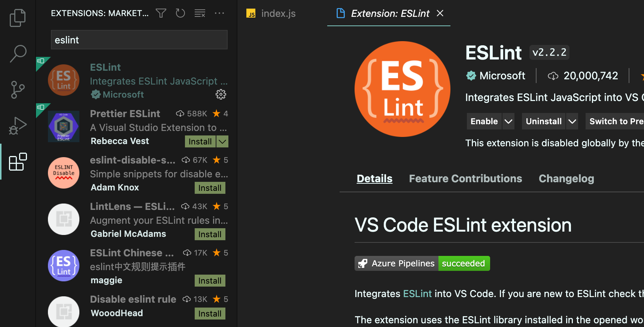Image resolution: width=644 pixels, height=327 pixels.
Task: Open the Feature Contributions tab
Action: click(x=465, y=178)
